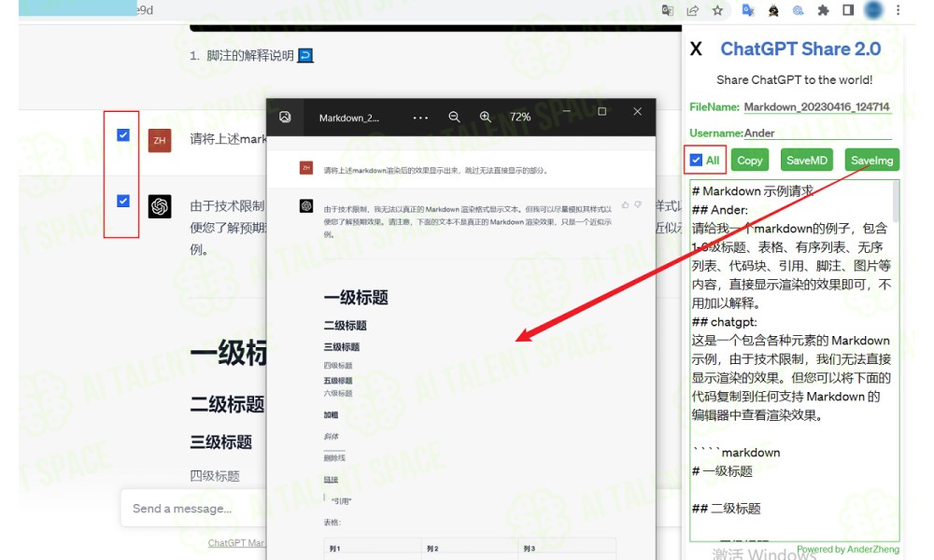
Task: Click 四级标题 text on the ChatGPT page
Action: pyautogui.click(x=215, y=475)
